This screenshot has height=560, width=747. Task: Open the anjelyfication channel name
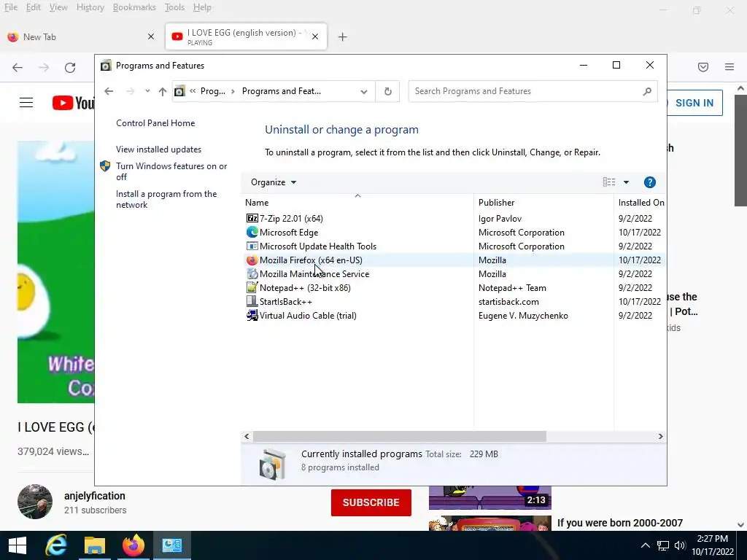click(x=95, y=496)
